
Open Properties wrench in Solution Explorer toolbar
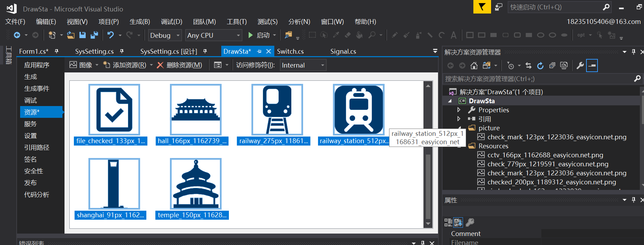click(580, 65)
